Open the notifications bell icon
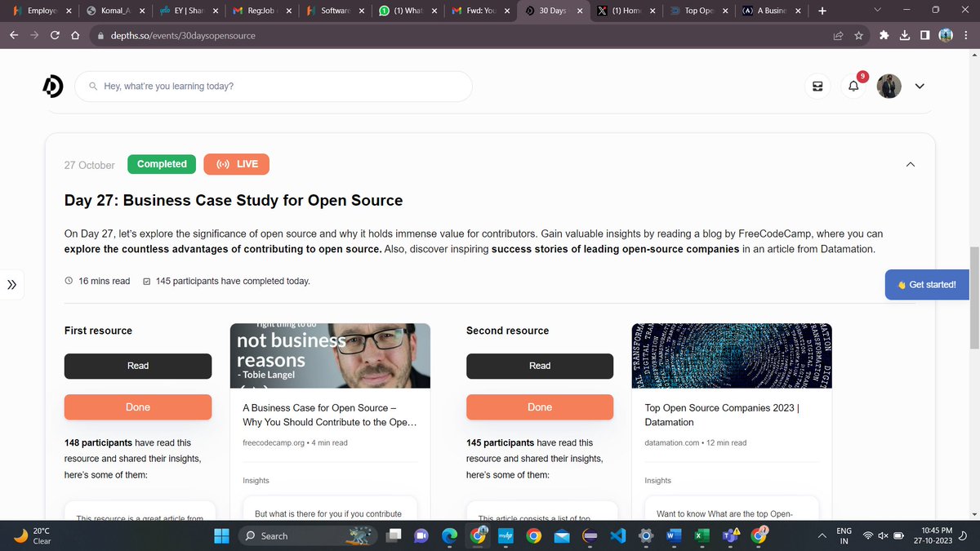Image resolution: width=980 pixels, height=551 pixels. (x=854, y=87)
